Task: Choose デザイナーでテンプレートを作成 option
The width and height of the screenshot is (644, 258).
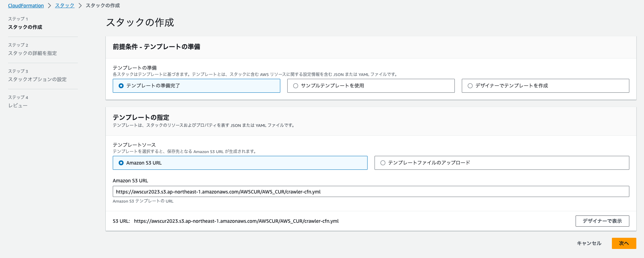Action: pos(470,86)
